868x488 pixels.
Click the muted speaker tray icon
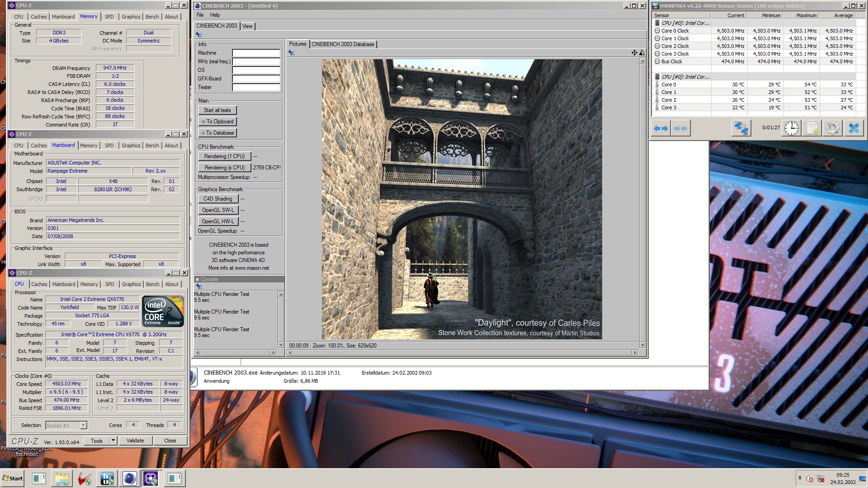[810, 479]
